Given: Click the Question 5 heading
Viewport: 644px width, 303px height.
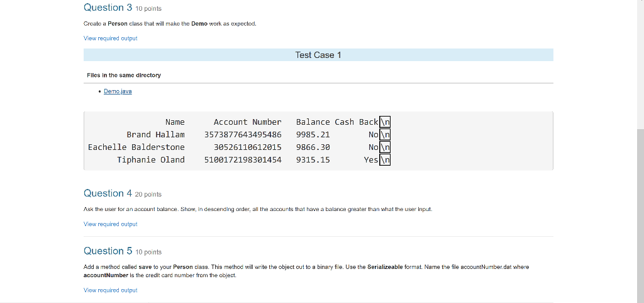Looking at the screenshot, I should click(108, 251).
